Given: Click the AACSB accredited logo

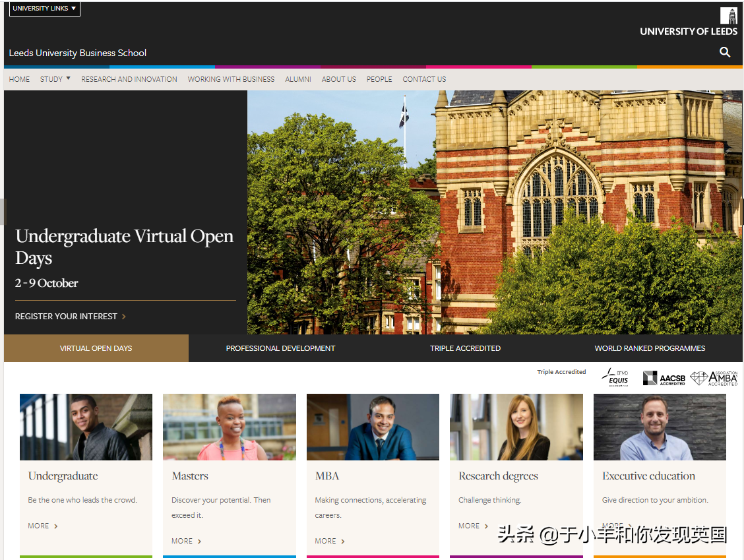Looking at the screenshot, I should click(x=664, y=378).
